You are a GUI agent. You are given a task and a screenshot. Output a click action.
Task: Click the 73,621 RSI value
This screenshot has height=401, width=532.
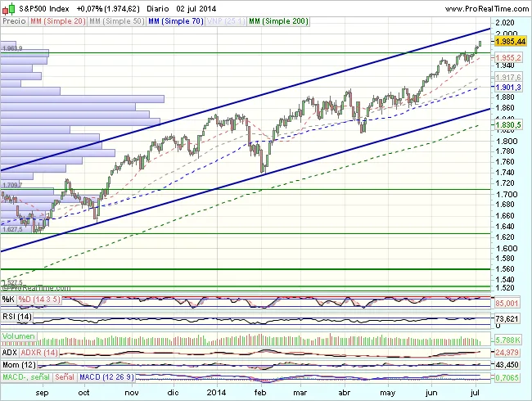(x=507, y=319)
